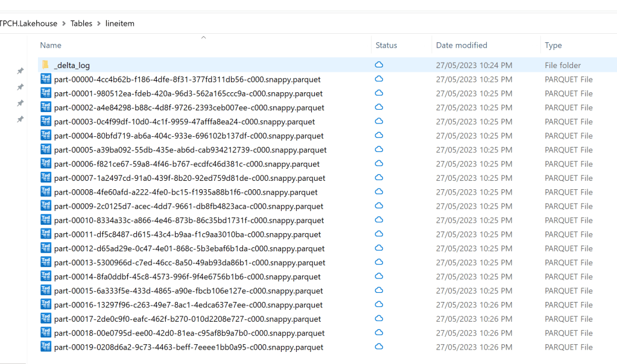
Task: Click the Tad icon for part-00019 file
Action: click(x=46, y=347)
